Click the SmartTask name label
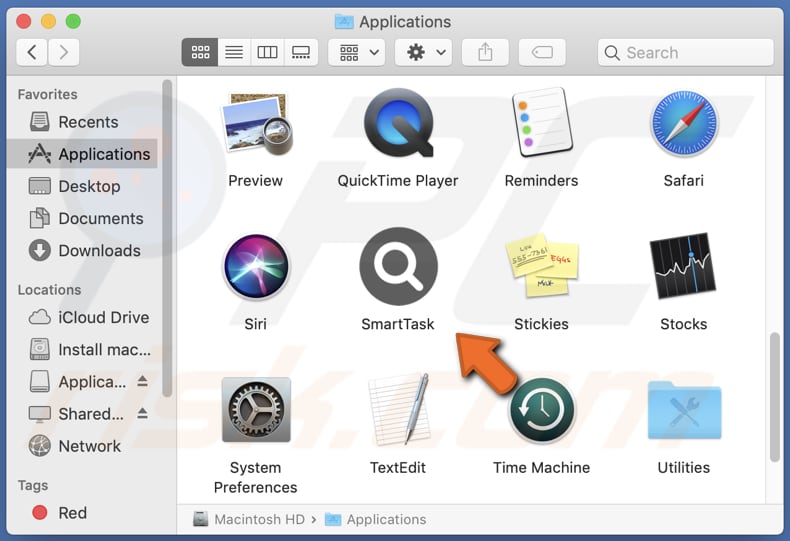This screenshot has width=790, height=541. point(398,324)
